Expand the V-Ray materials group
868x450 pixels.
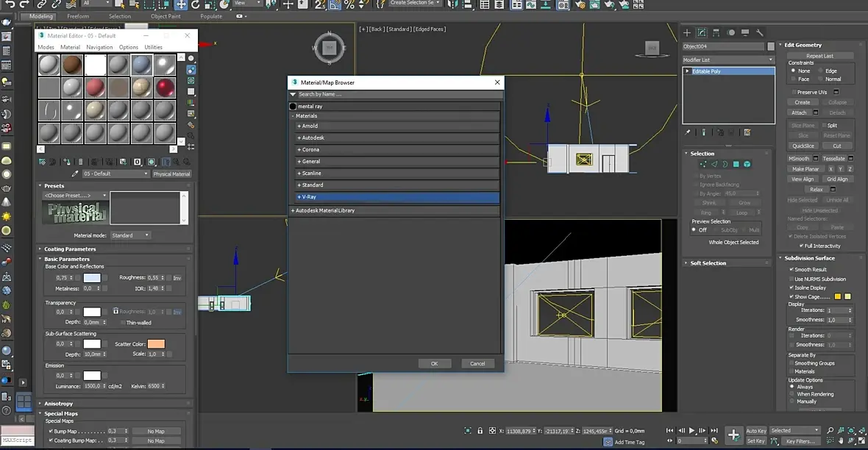[x=307, y=197]
